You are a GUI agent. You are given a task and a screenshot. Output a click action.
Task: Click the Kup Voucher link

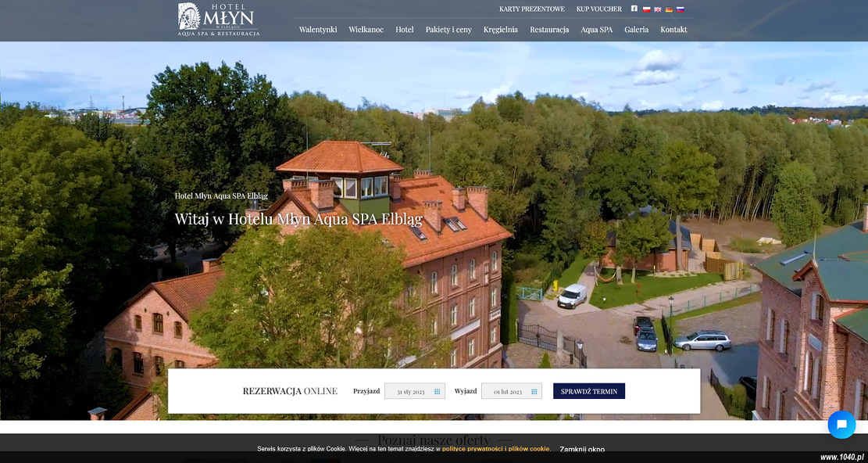pyautogui.click(x=599, y=9)
